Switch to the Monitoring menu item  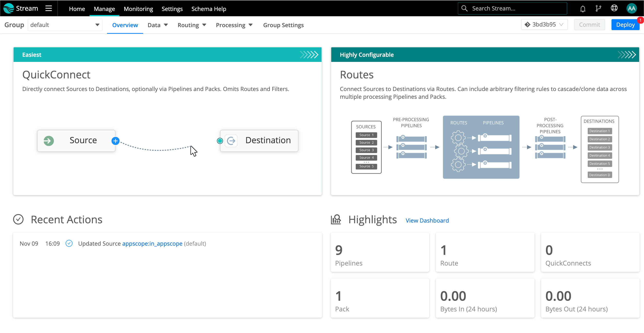tap(138, 8)
